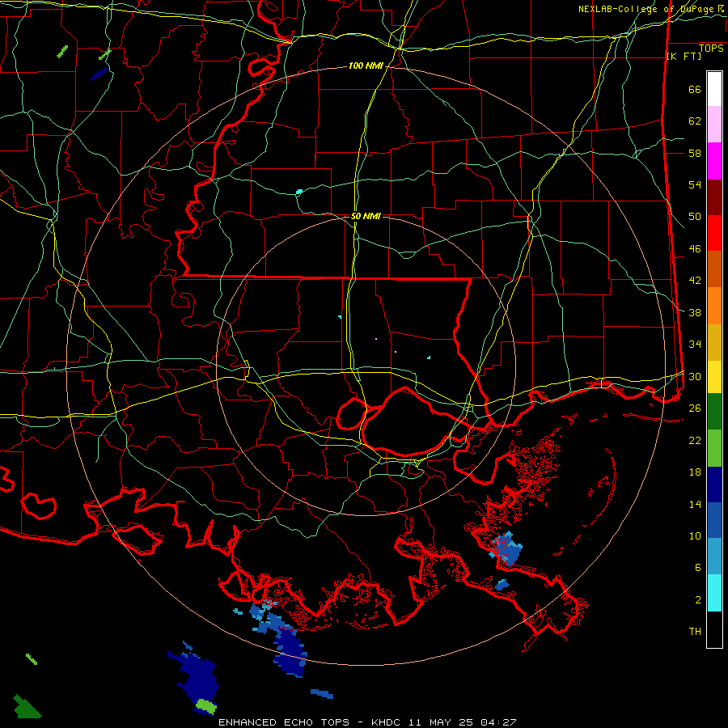728x728 pixels.
Task: Click the light blue legend swatch
Action: pyautogui.click(x=714, y=557)
